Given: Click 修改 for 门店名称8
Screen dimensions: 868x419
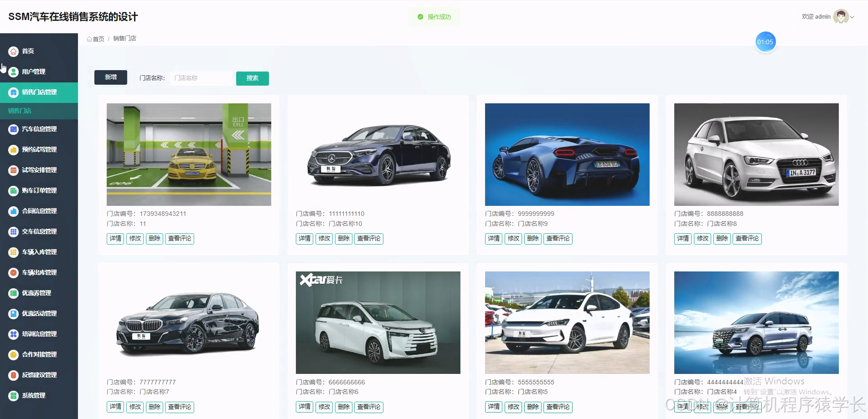Looking at the screenshot, I should click(703, 239).
